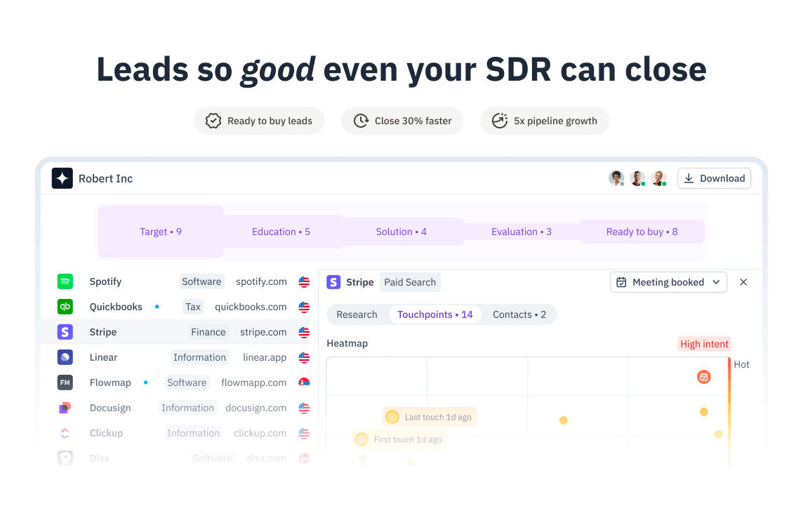Image resolution: width=803 pixels, height=532 pixels.
Task: Open the quickbooks.com link
Action: (251, 307)
